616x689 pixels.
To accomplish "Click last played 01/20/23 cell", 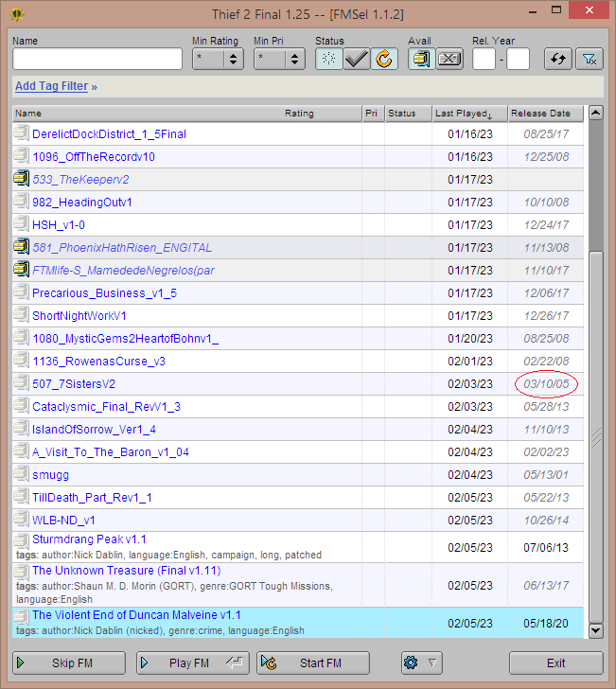I will (x=470, y=339).
